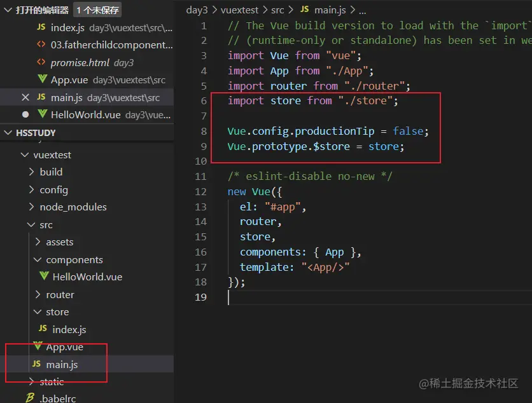
Task: Click Vue icon of HelloWorld.vue in open editors
Action: tap(43, 114)
